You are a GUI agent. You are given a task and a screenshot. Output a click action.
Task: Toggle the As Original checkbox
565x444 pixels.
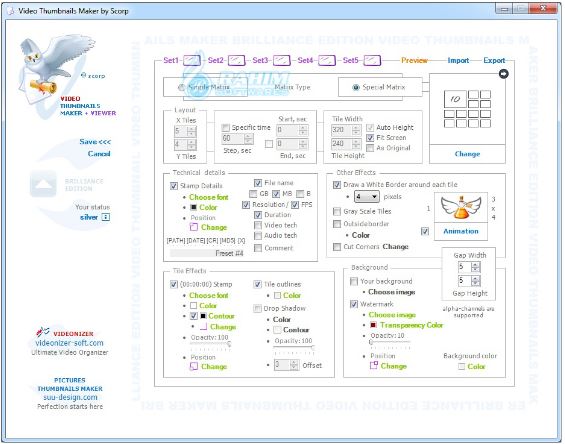click(x=370, y=148)
